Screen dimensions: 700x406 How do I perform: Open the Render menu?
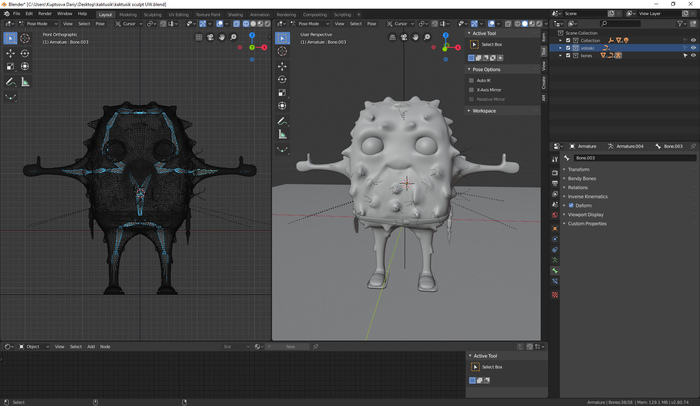coord(45,14)
